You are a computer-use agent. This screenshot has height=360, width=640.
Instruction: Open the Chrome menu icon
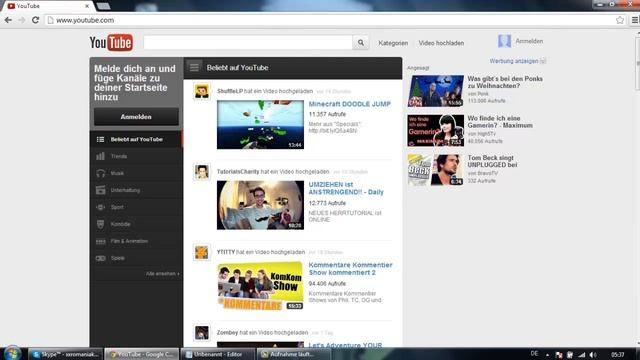pyautogui.click(x=635, y=20)
